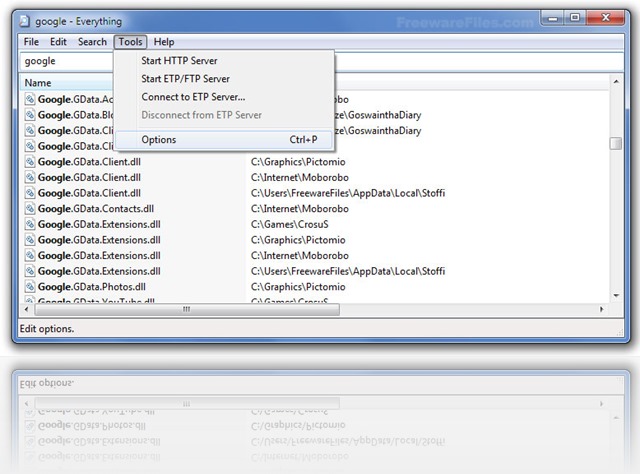The image size is (640, 474).
Task: Click the vertical scrollbar thumb
Action: pos(616,144)
